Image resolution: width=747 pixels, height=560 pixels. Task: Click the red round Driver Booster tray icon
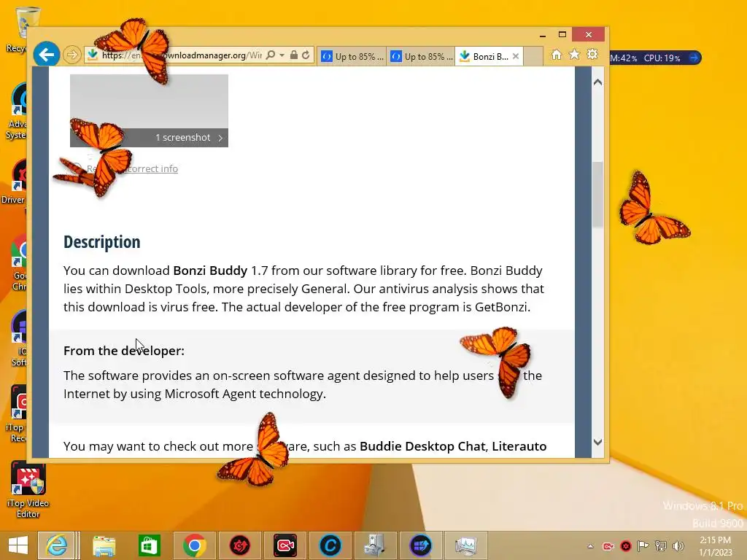(626, 546)
